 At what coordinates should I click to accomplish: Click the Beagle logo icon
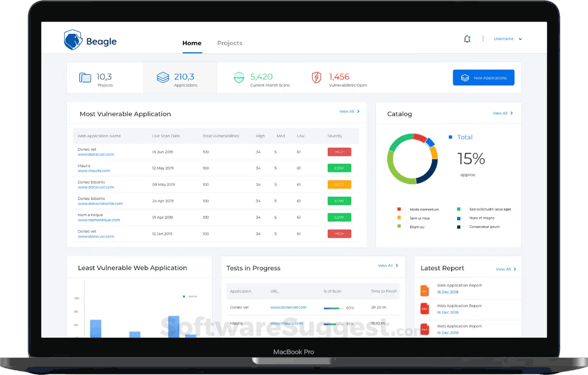72,39
